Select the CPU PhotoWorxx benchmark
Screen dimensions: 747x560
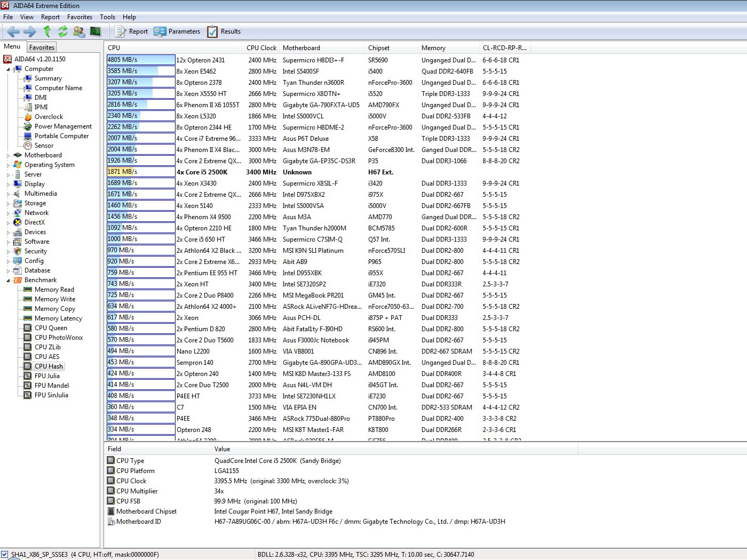pos(59,338)
